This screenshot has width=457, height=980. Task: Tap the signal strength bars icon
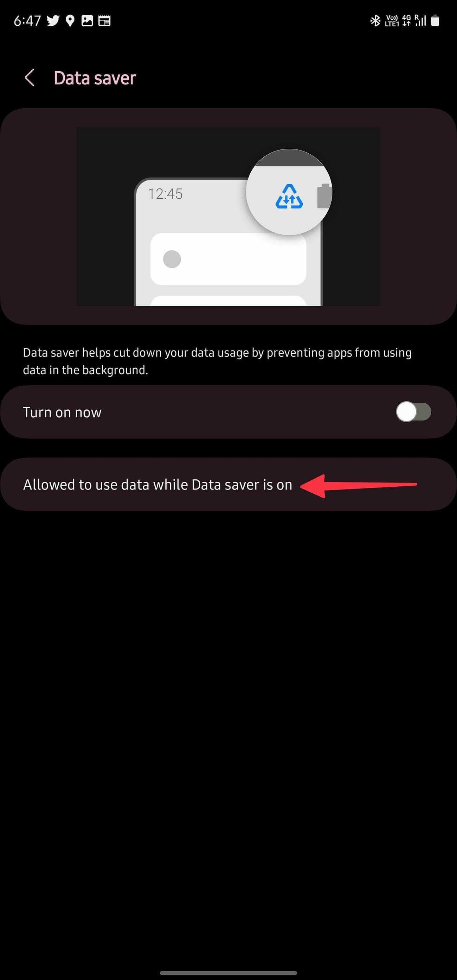coord(420,20)
